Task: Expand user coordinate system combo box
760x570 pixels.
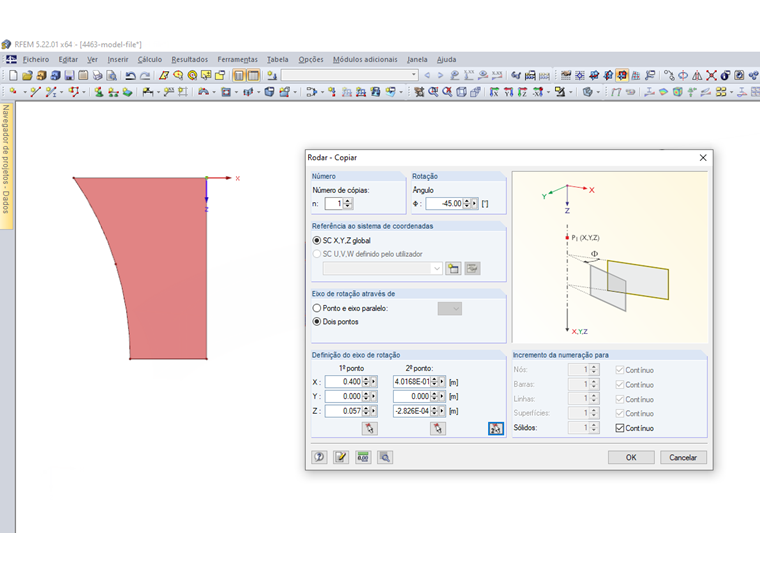Action: click(x=437, y=269)
